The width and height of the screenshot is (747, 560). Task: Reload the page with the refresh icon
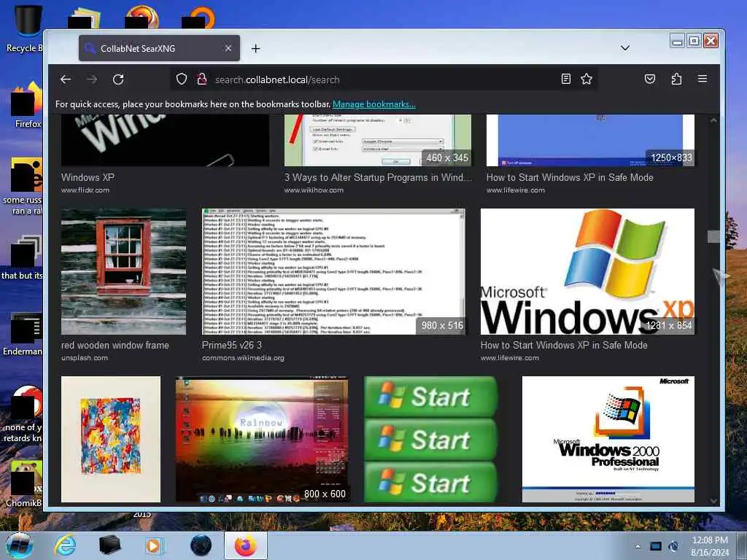(x=118, y=79)
